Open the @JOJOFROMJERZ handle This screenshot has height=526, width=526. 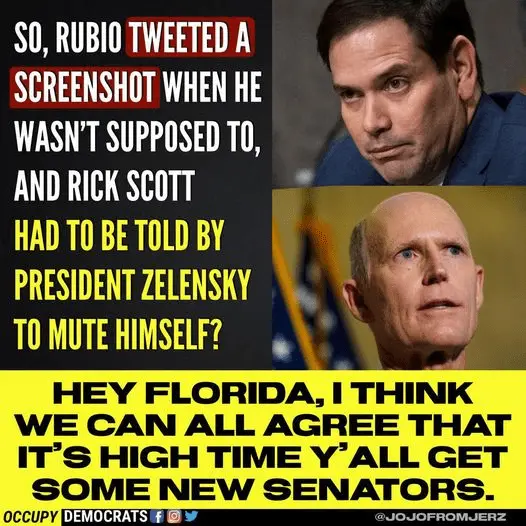(440, 517)
